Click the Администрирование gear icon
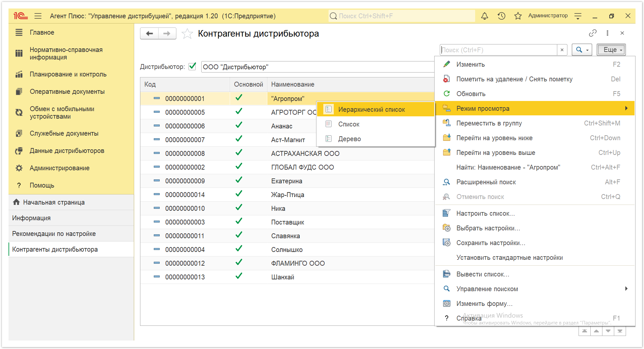 [19, 168]
